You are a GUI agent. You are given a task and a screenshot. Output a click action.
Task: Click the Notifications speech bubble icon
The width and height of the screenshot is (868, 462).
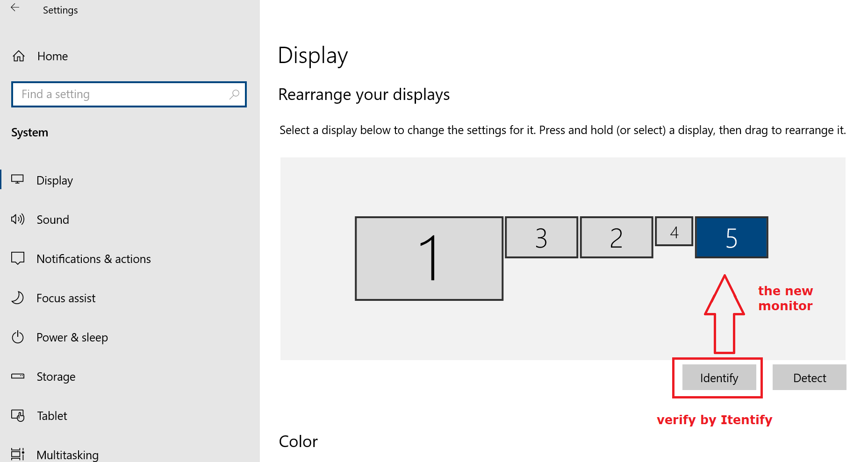[x=18, y=258]
